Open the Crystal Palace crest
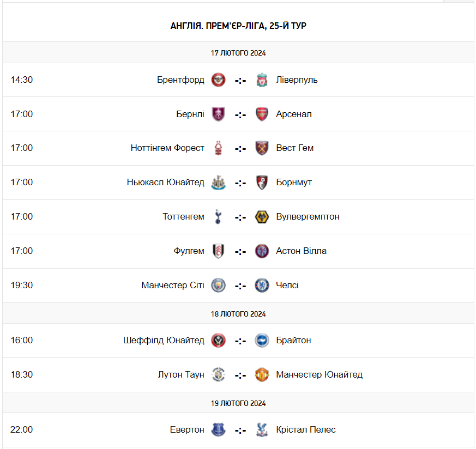This screenshot has width=476, height=449. (x=262, y=429)
